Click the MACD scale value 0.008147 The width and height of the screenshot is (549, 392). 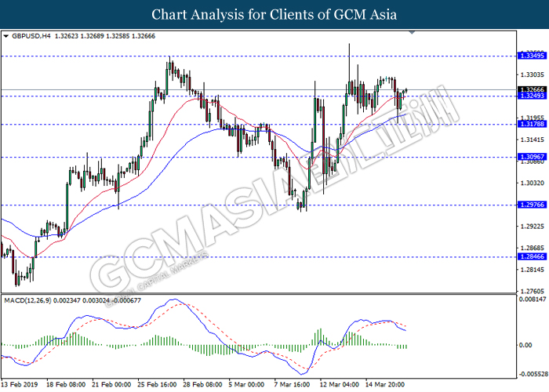click(533, 299)
